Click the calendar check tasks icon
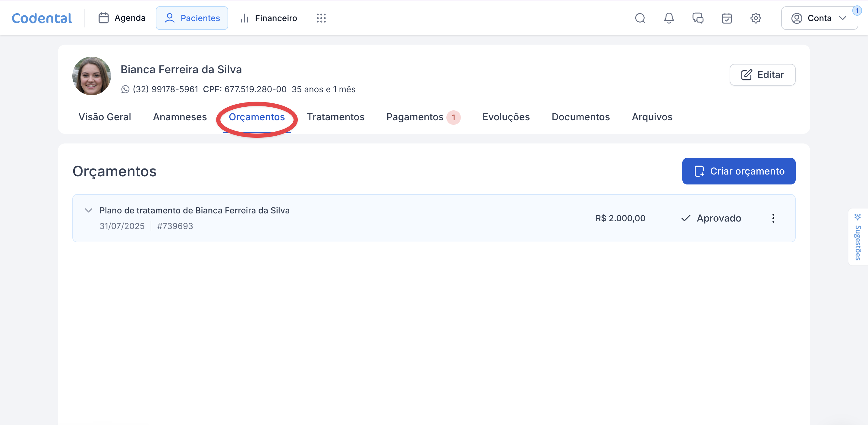 [726, 18]
